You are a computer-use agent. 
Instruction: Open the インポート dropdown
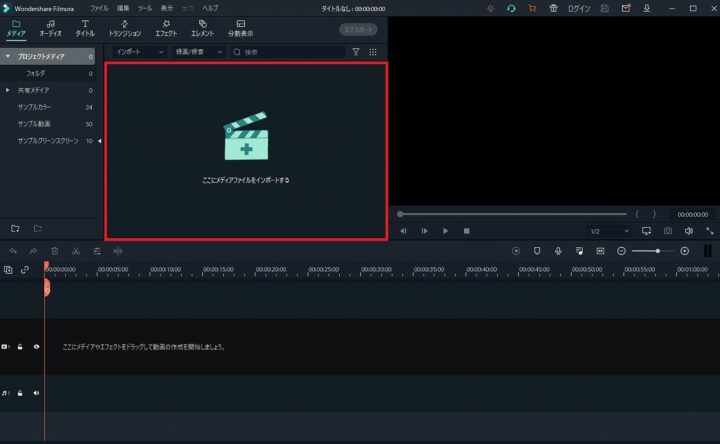(x=139, y=51)
